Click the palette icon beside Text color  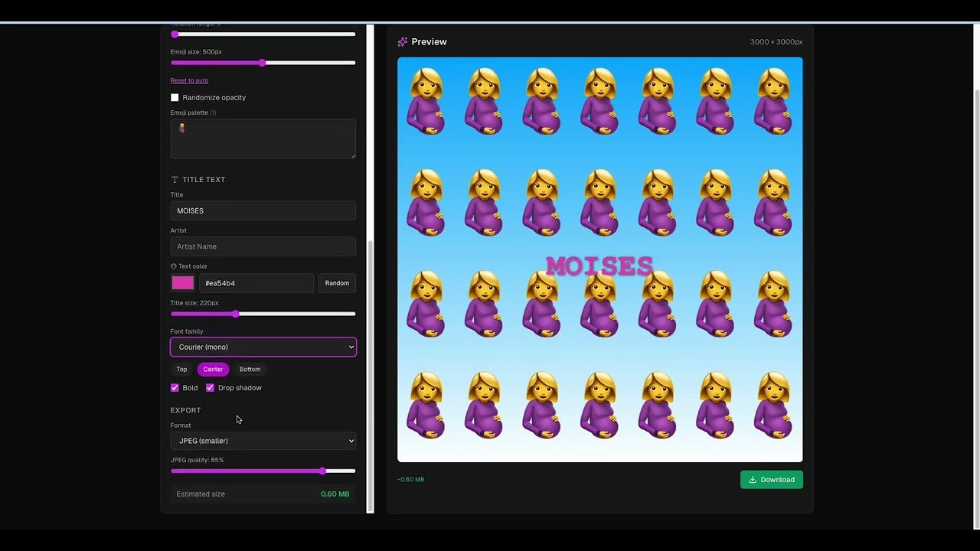tap(173, 266)
